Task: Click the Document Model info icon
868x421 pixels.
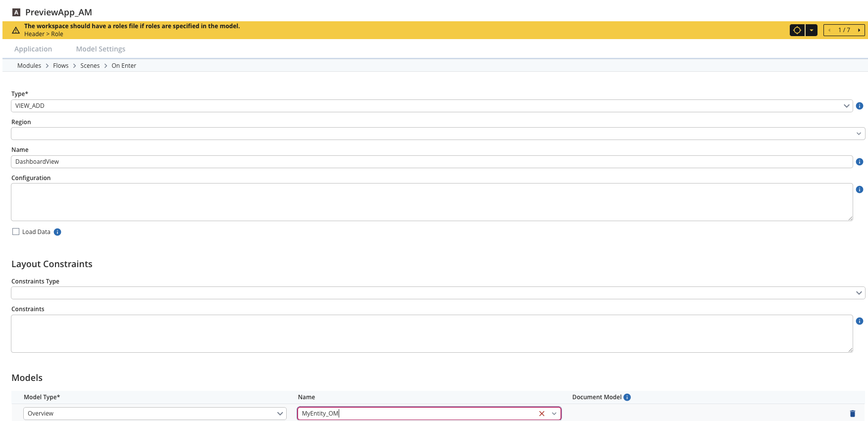Action: [627, 397]
